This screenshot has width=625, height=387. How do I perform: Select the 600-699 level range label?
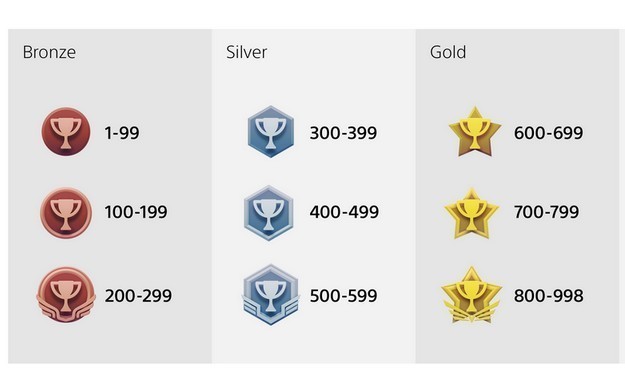coord(548,133)
